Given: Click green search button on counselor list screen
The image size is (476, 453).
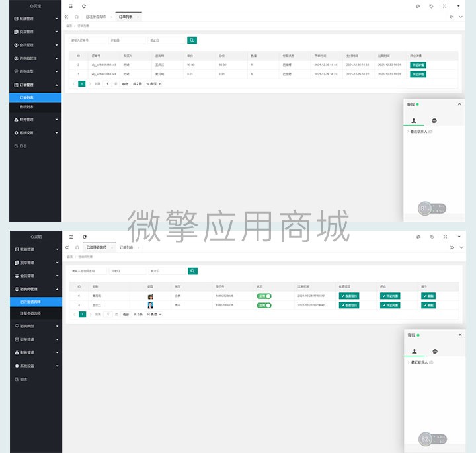Looking at the screenshot, I should coord(192,271).
